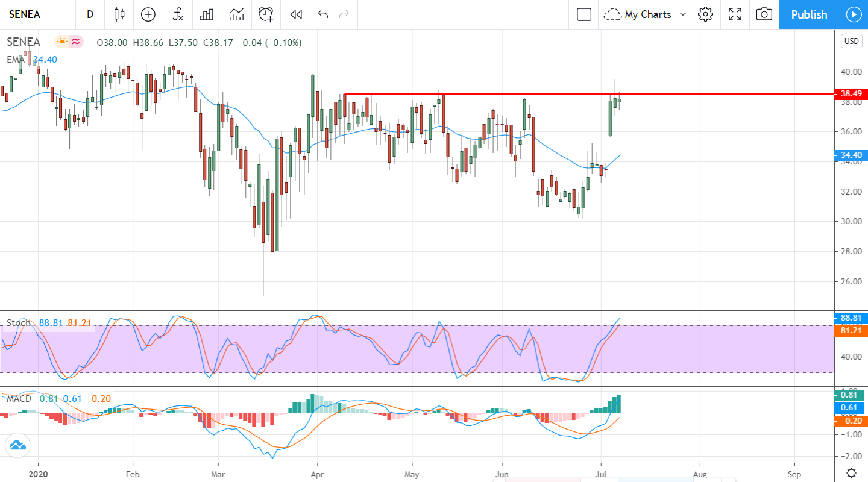
Task: Open the candlestick chart style selector
Action: click(x=119, y=14)
